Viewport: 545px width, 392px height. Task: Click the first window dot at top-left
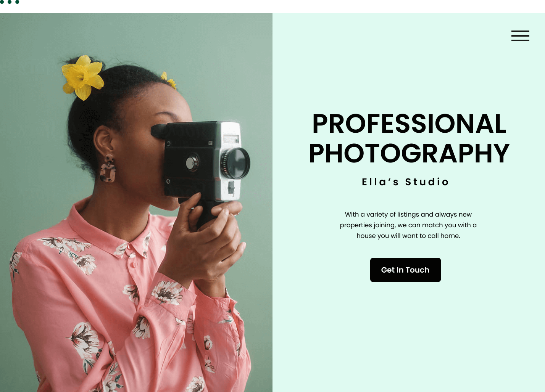(x=2, y=2)
